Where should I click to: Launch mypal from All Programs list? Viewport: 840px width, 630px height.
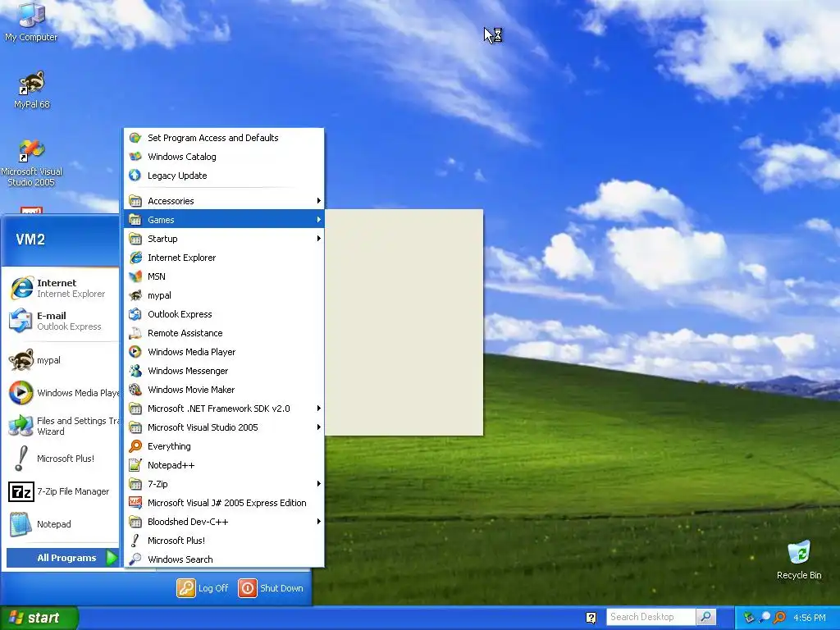pyautogui.click(x=224, y=295)
